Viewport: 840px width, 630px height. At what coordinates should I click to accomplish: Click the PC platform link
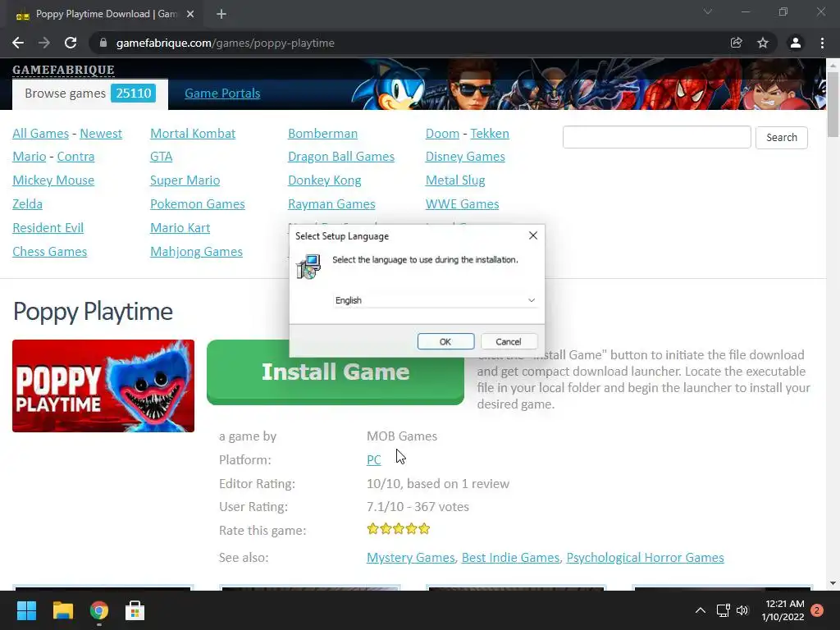click(x=373, y=460)
